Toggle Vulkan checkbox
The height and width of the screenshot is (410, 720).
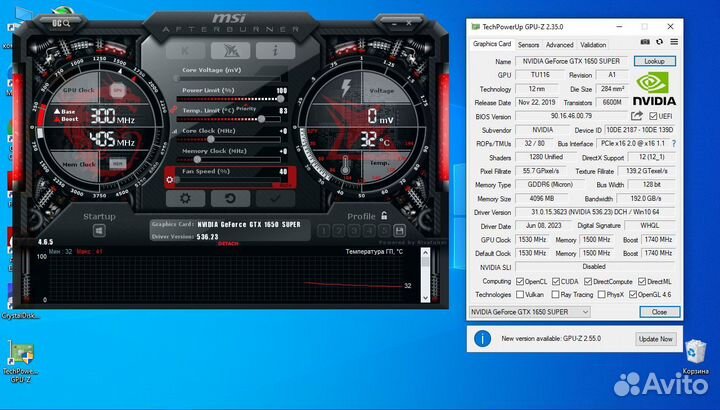coord(520,294)
